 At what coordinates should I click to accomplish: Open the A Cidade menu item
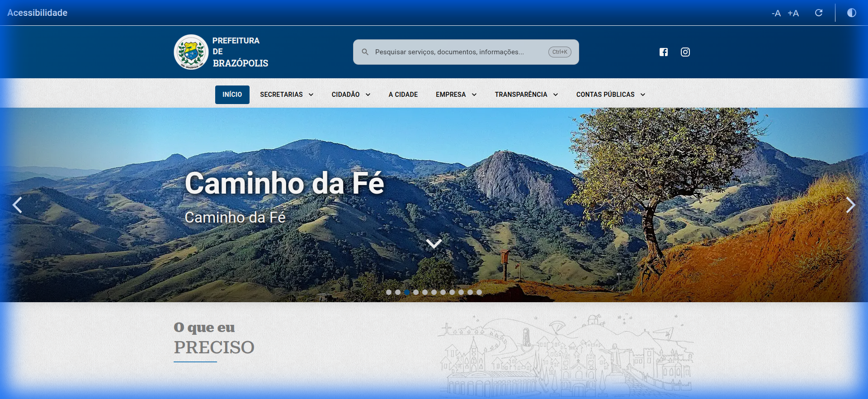(403, 95)
